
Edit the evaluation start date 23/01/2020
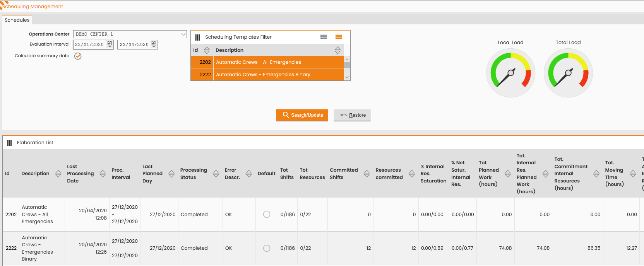coord(89,44)
